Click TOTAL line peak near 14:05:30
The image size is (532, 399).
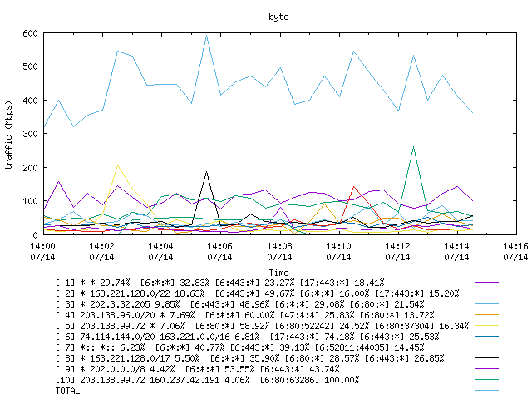(x=206, y=35)
